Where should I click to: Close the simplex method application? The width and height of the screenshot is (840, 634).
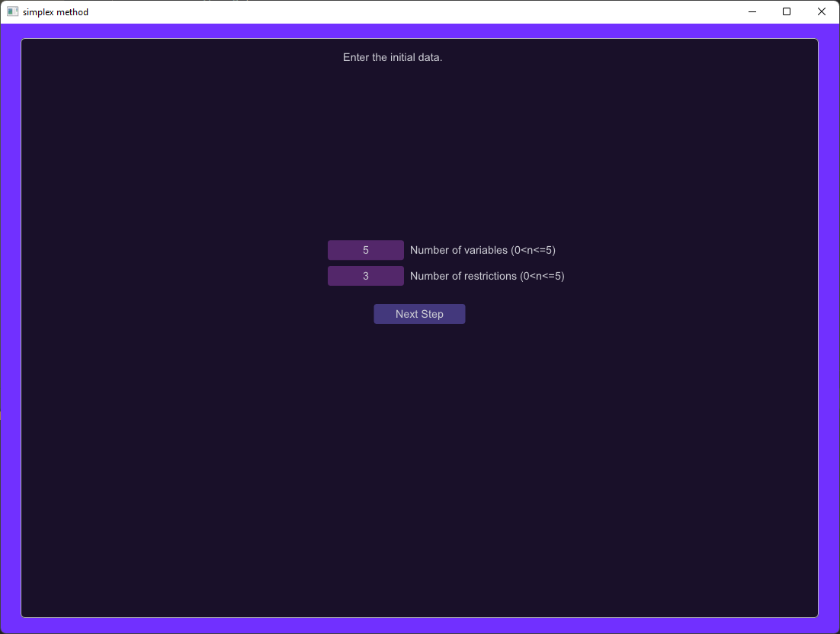pyautogui.click(x=821, y=11)
